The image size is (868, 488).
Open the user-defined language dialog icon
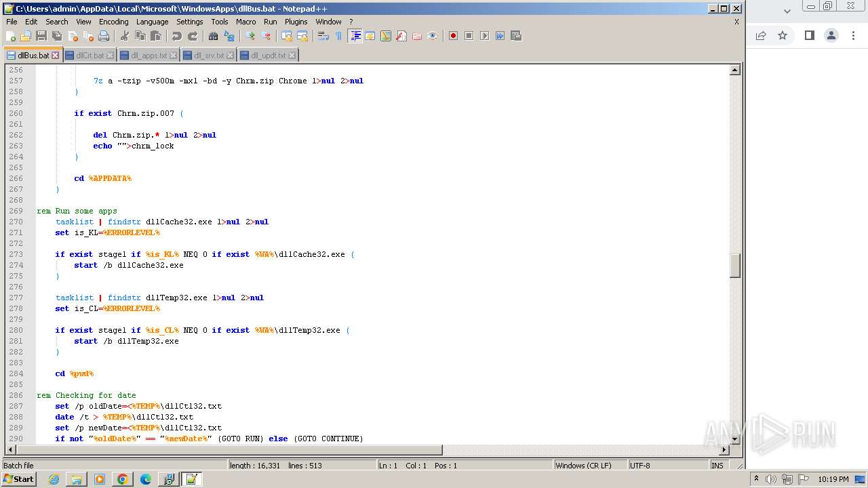pyautogui.click(x=370, y=36)
